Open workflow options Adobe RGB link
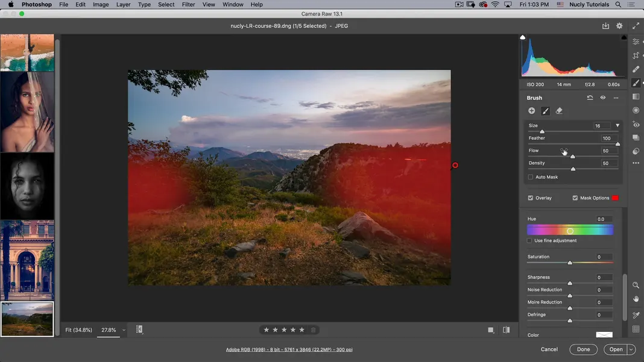Image resolution: width=644 pixels, height=362 pixels. click(x=289, y=350)
